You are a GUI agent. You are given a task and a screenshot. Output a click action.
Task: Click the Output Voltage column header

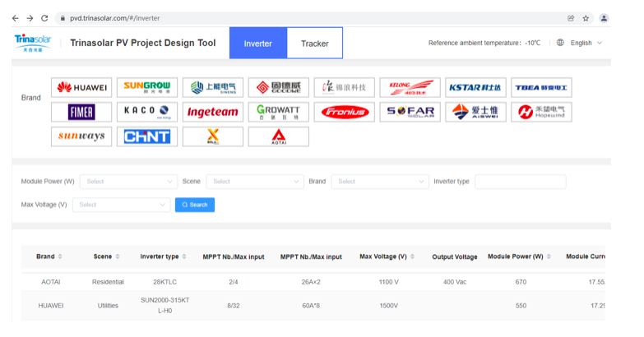(455, 257)
